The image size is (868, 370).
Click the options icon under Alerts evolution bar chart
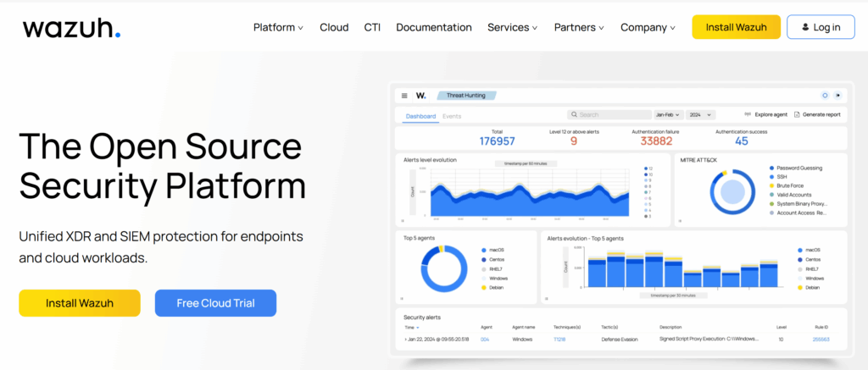[547, 298]
